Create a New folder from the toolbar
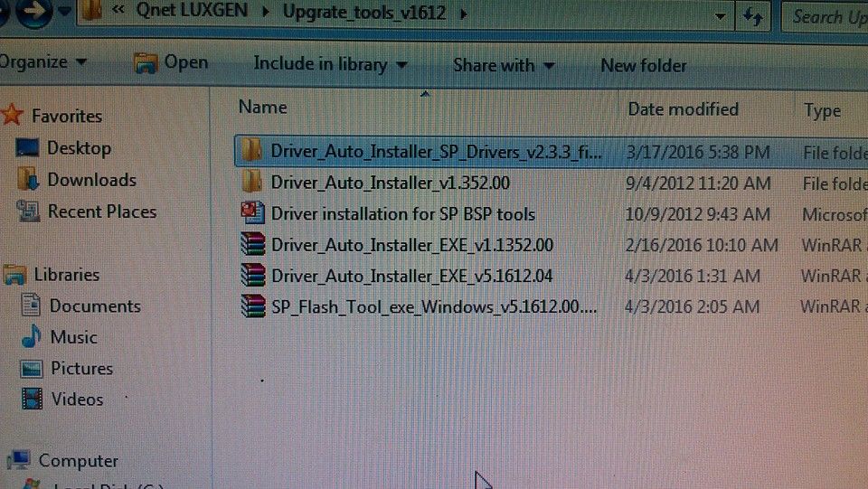Image resolution: width=868 pixels, height=489 pixels. [643, 65]
